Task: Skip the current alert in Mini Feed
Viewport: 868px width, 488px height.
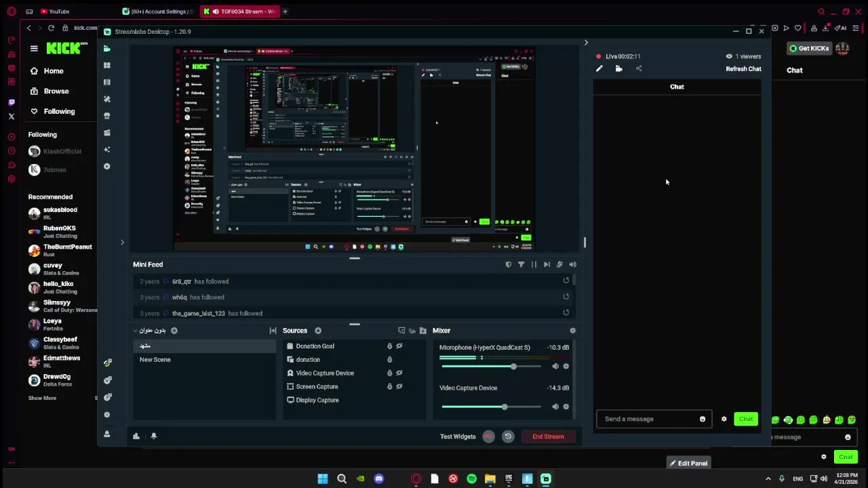Action: pyautogui.click(x=547, y=264)
